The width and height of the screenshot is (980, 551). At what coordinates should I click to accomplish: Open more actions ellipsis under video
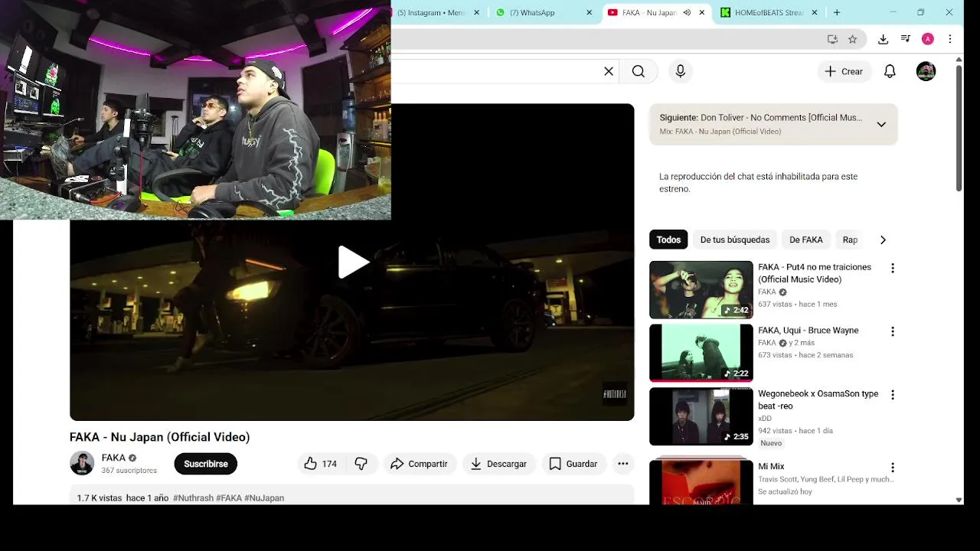623,464
